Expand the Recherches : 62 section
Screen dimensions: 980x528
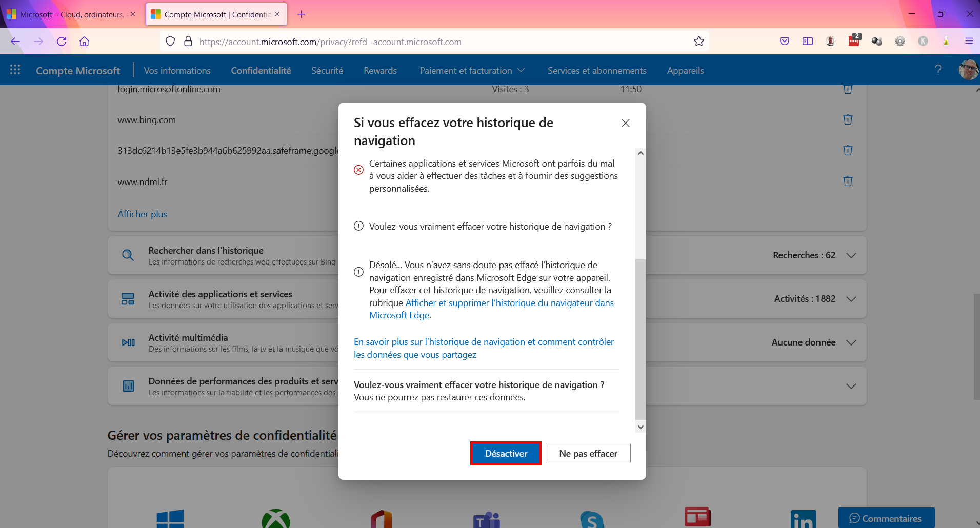851,255
